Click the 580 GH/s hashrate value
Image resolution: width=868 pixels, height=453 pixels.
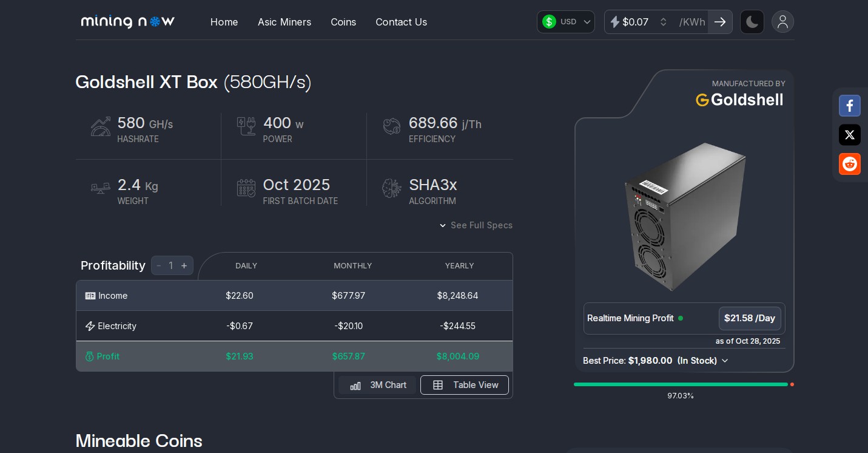145,123
